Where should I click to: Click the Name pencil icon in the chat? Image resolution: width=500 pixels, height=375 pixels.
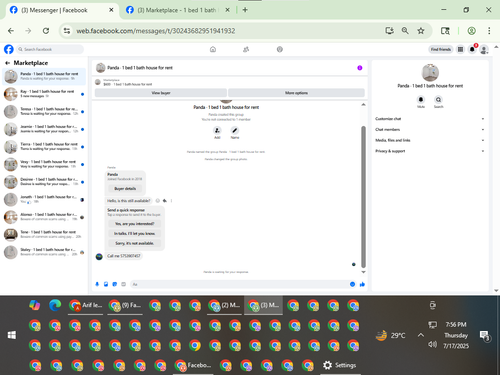point(235,130)
